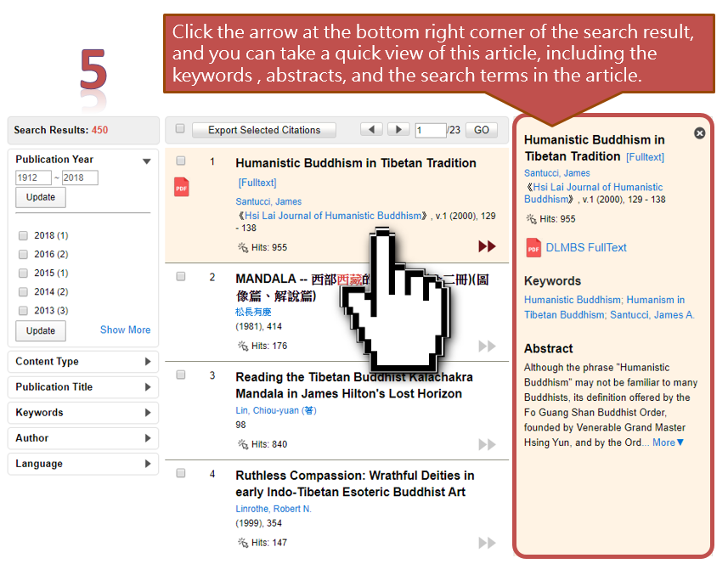
Task: Expand the Author filter section
Action: pos(147,438)
